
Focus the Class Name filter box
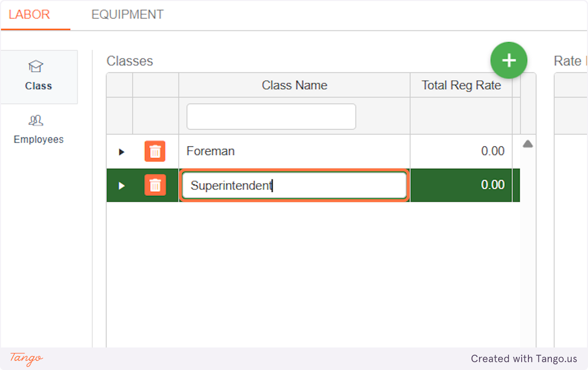pos(271,116)
